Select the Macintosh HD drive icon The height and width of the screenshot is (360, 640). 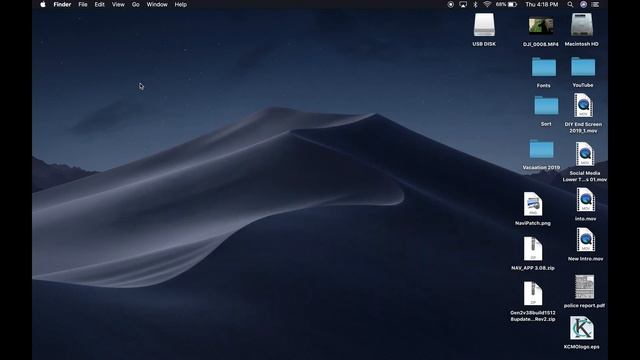[582, 25]
